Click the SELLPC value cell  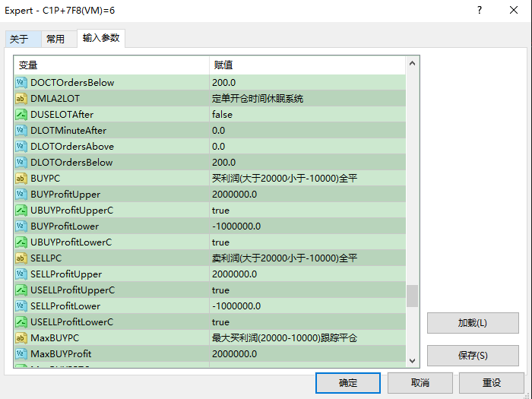pos(307,258)
